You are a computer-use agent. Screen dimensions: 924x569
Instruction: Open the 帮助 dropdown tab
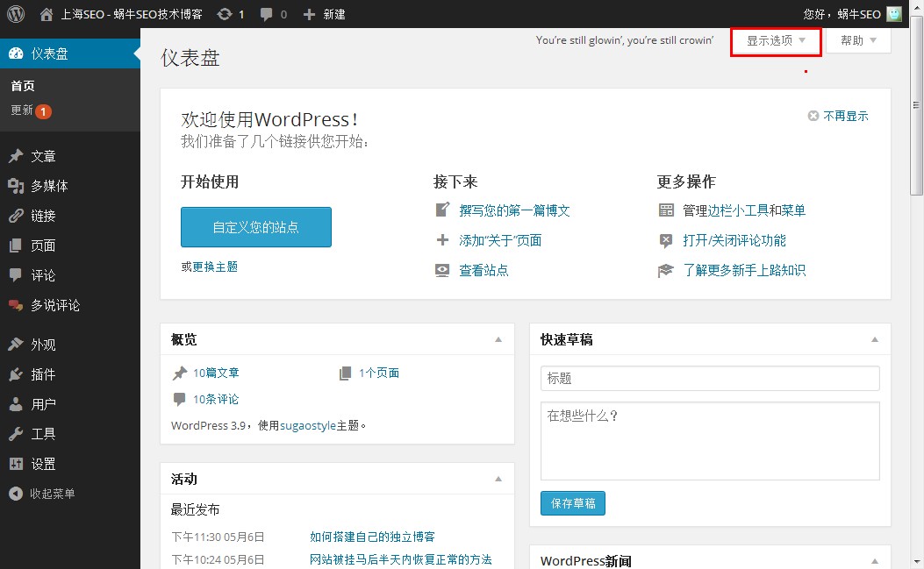(858, 41)
